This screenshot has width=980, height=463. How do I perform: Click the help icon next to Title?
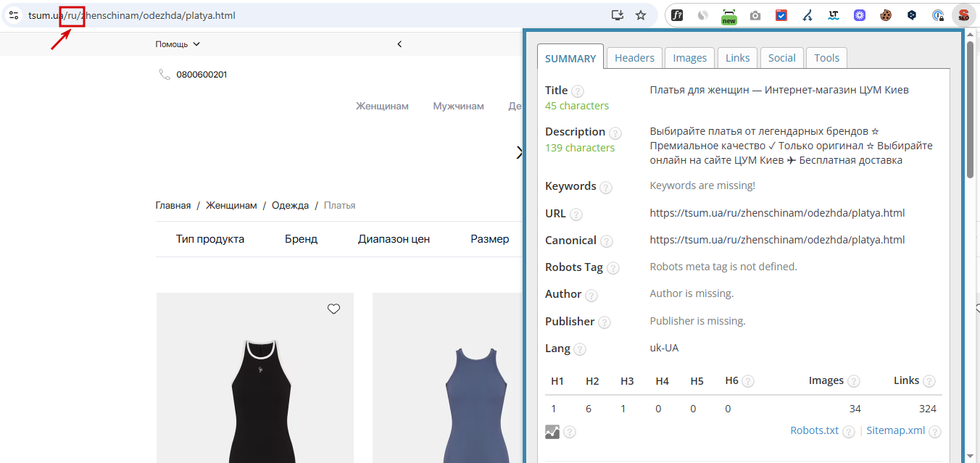click(x=578, y=91)
